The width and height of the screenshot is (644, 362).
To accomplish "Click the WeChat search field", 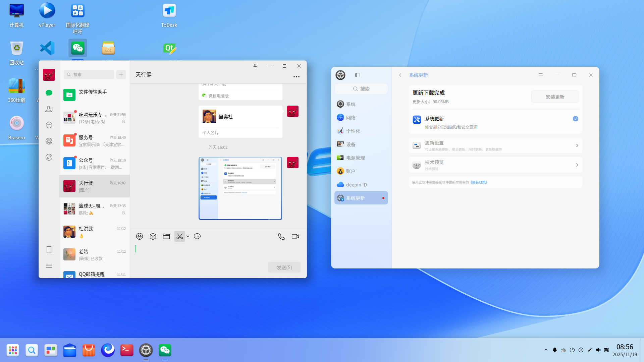I will (89, 74).
